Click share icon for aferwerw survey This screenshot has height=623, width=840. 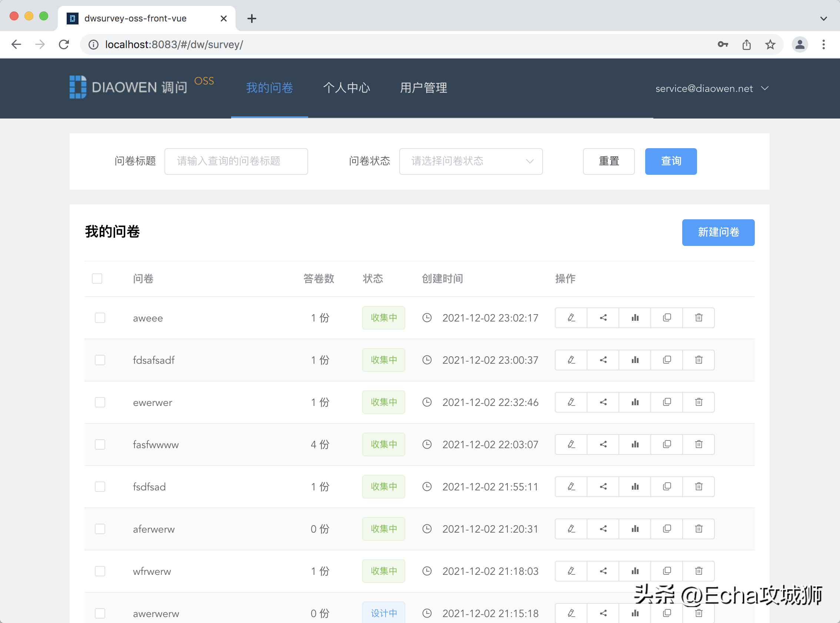(x=603, y=529)
